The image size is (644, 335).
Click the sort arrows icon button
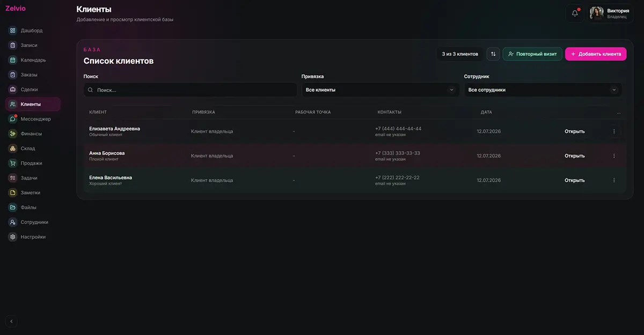pos(493,54)
